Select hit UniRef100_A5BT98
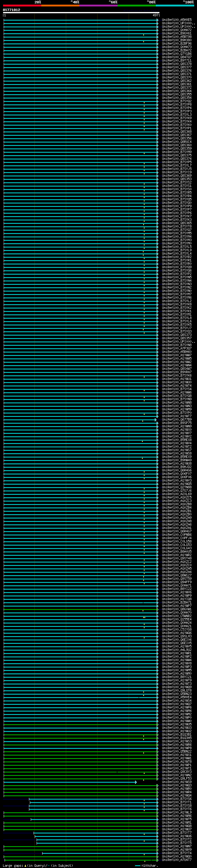The width and height of the screenshot is (197, 868). pyautogui.click(x=177, y=37)
